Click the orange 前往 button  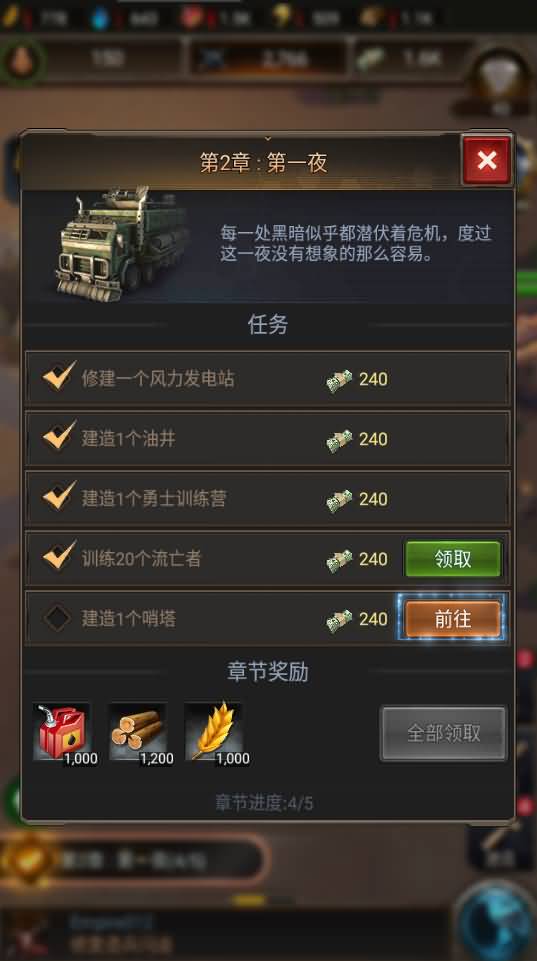[x=453, y=618]
